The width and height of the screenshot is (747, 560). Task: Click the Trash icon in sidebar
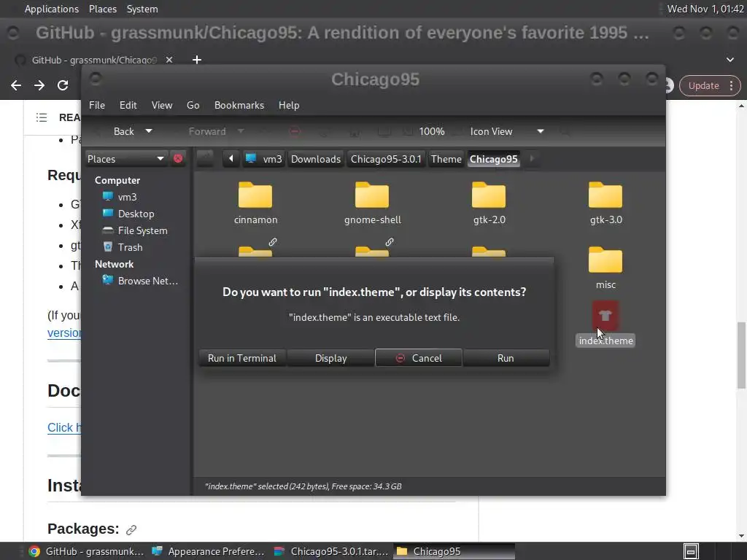coord(108,247)
